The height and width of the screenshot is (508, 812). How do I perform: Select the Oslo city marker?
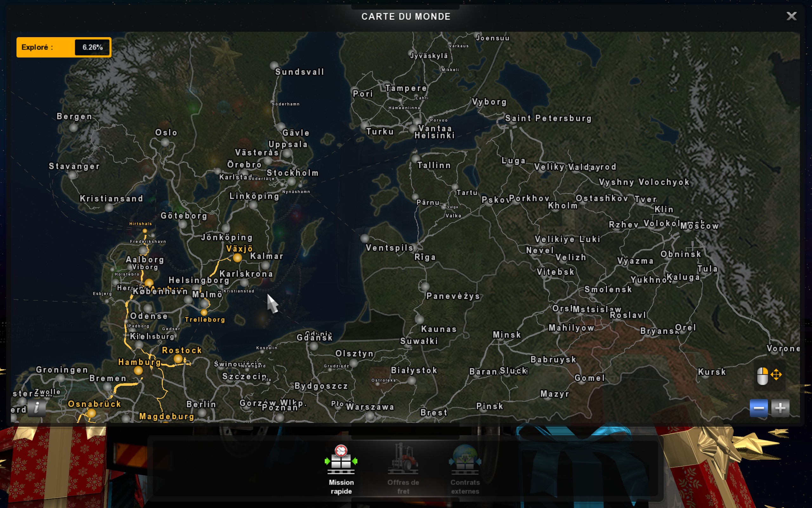tap(165, 143)
